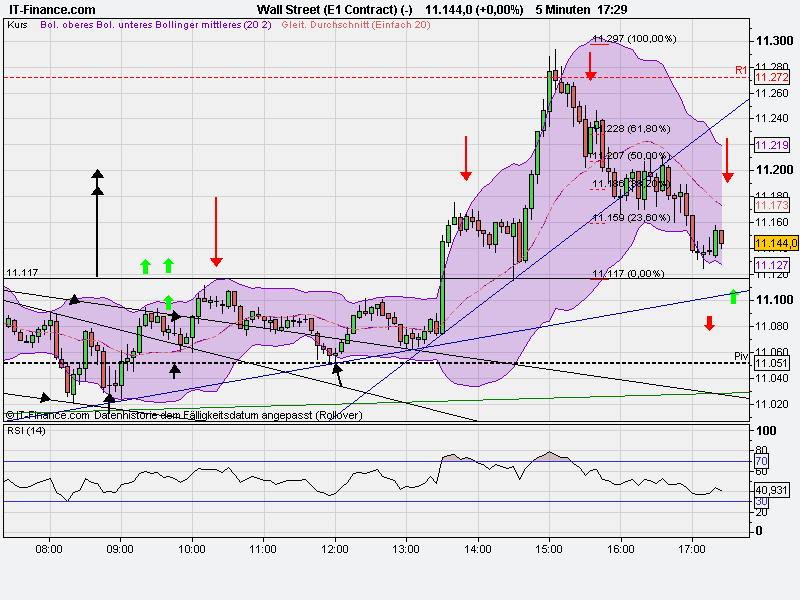Click the 11.159 (23,60%) Fibonacci label
Screen dimensions: 800x600
[x=631, y=217]
